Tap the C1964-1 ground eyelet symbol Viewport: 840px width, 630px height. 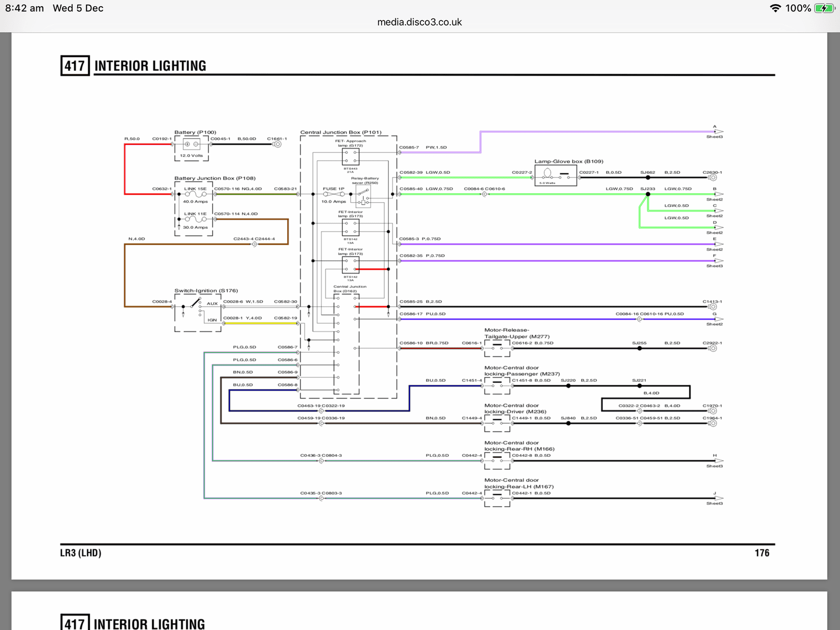tap(712, 423)
